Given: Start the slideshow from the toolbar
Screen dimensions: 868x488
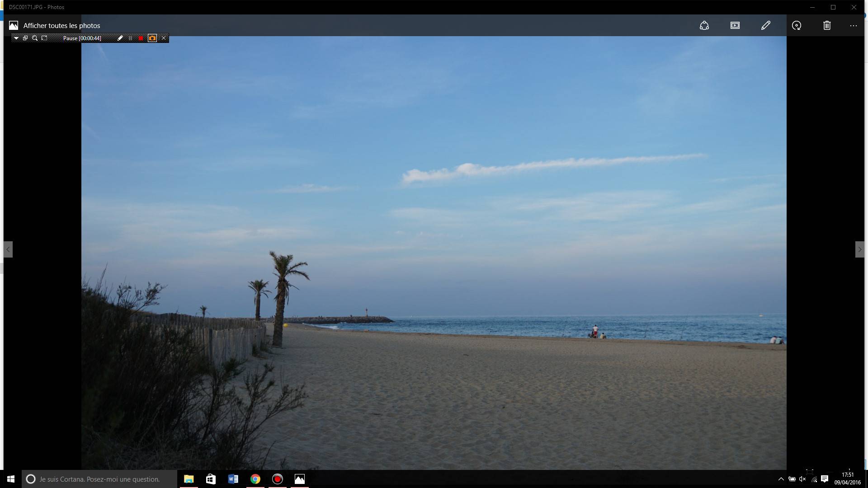Looking at the screenshot, I should pos(735,26).
